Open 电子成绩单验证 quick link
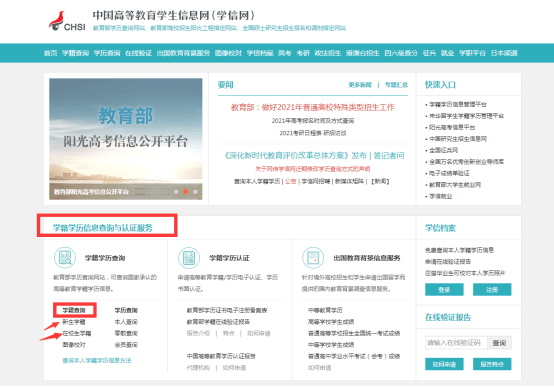 point(449,173)
